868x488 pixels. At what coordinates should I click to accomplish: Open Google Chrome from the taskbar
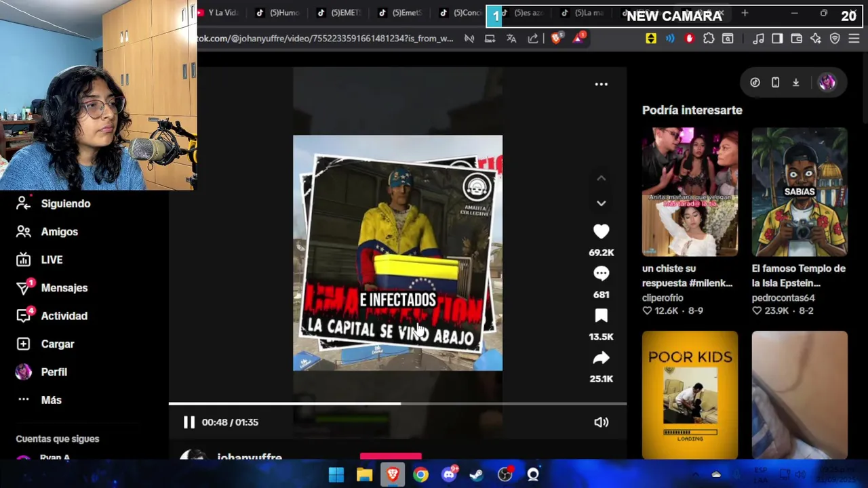click(x=420, y=475)
